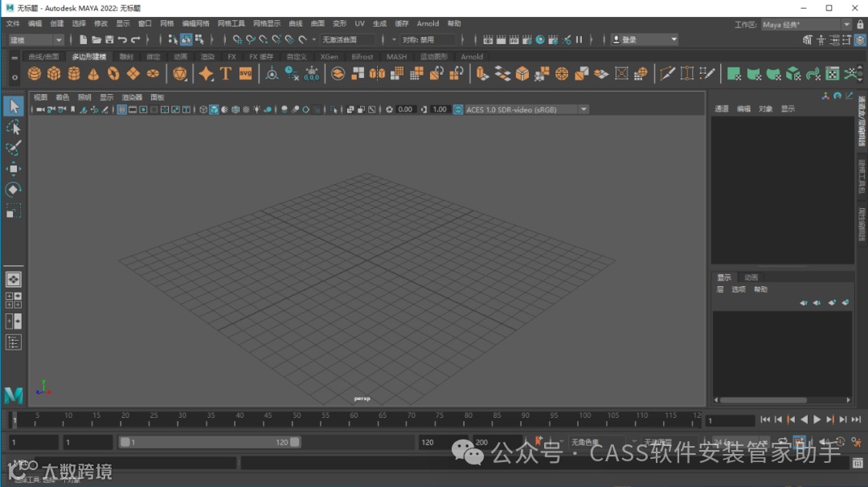
Task: Open the Maya 经典 workspace dropdown
Action: pos(805,24)
